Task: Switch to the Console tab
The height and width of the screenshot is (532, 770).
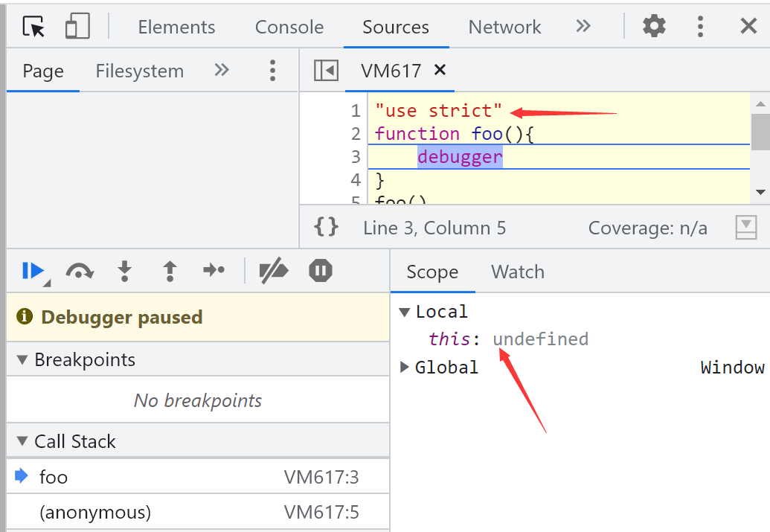Action: (x=289, y=28)
